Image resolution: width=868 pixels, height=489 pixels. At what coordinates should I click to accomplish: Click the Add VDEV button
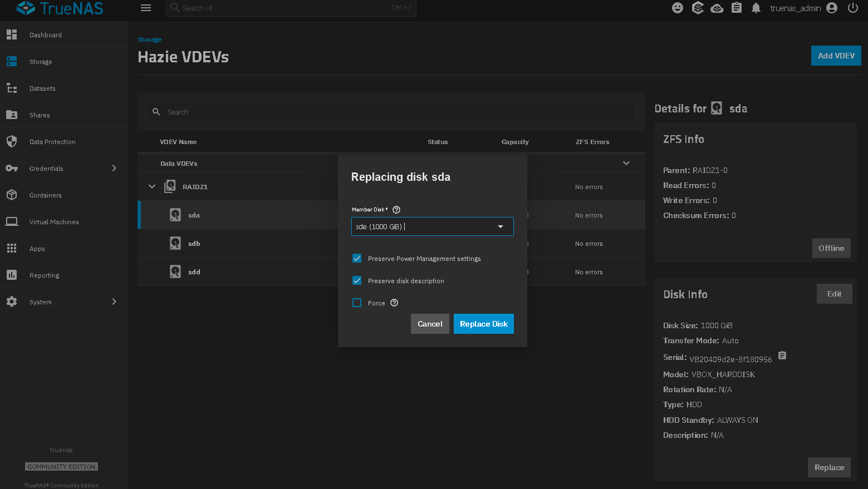tap(836, 56)
